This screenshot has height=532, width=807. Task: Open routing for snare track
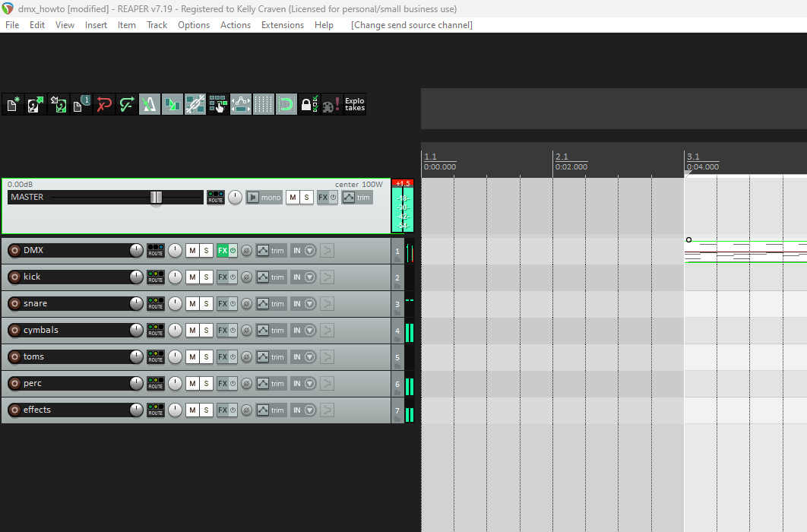point(156,303)
